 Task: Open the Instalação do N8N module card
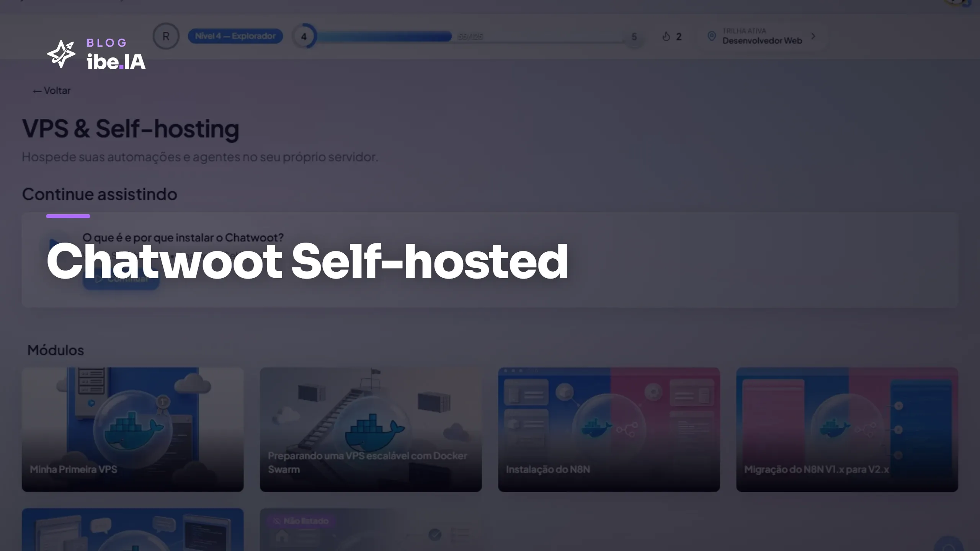609,429
